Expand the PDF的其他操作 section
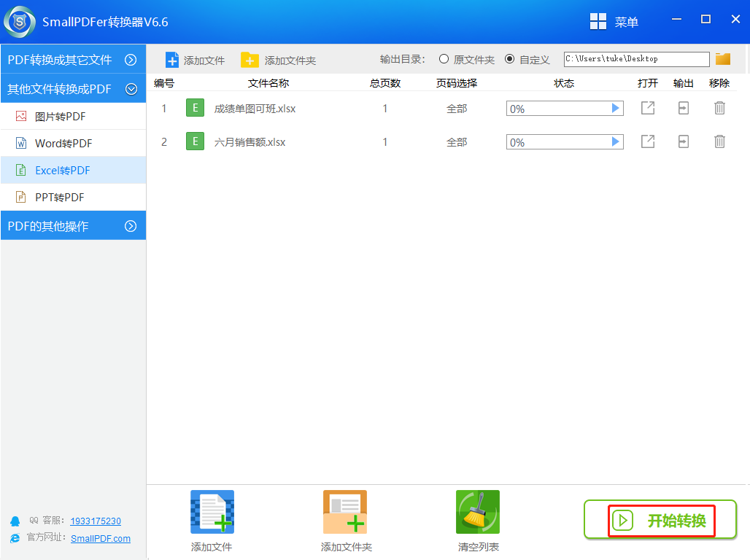The width and height of the screenshot is (750, 560). 73,225
